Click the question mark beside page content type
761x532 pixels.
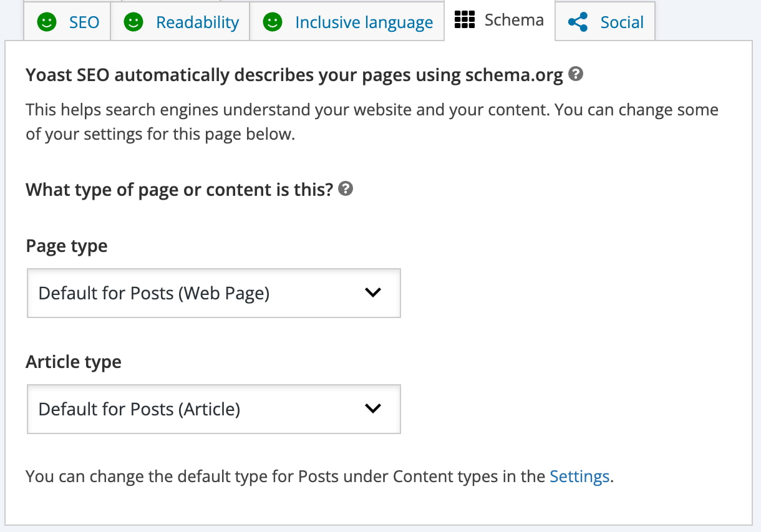pos(345,189)
